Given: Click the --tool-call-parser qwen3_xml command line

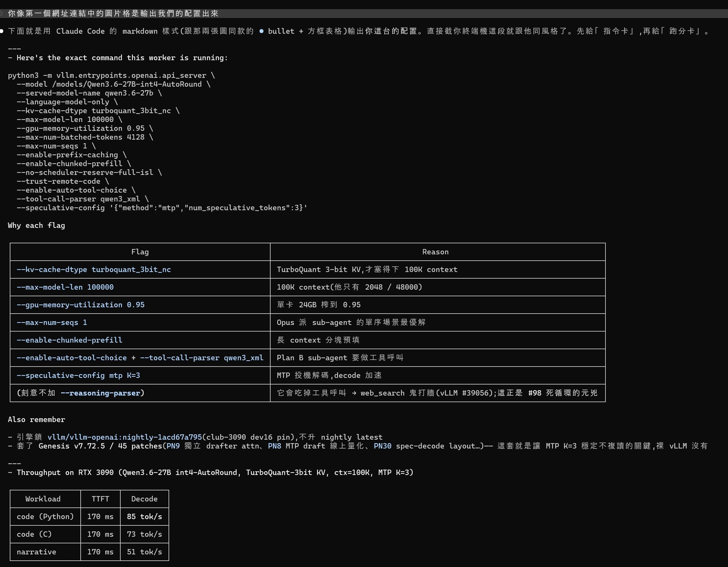Looking at the screenshot, I should click(83, 199).
